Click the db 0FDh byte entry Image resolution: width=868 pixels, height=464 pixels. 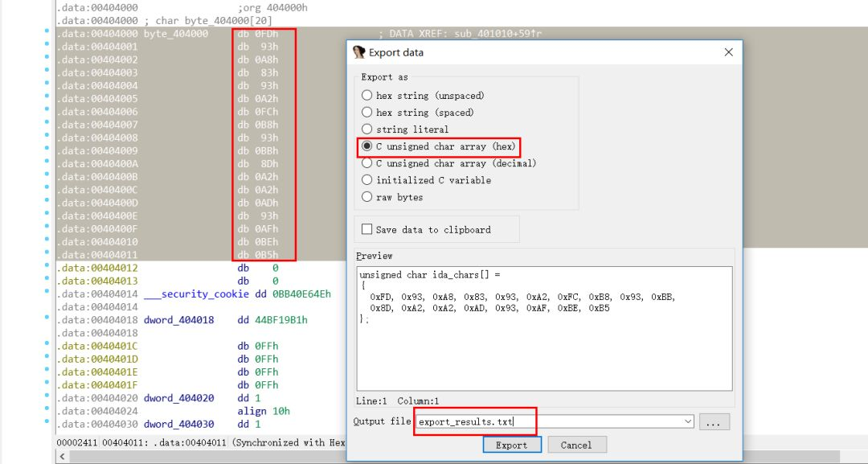click(x=258, y=33)
